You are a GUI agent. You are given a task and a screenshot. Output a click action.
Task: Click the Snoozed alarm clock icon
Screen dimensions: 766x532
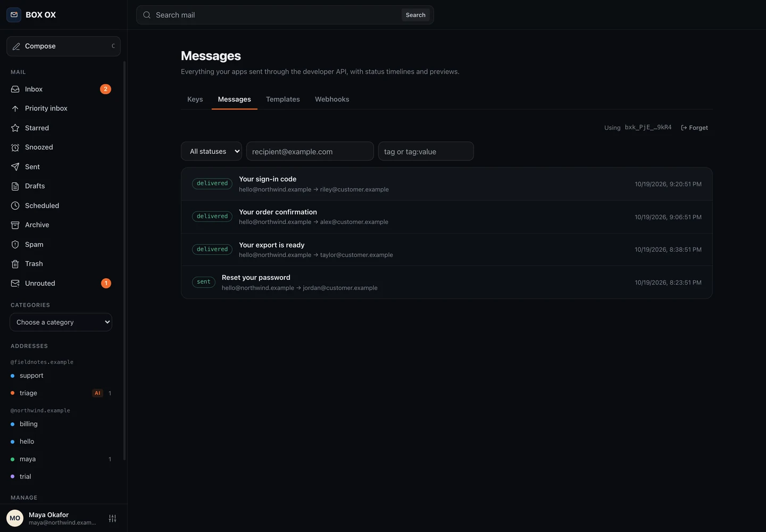click(x=15, y=147)
